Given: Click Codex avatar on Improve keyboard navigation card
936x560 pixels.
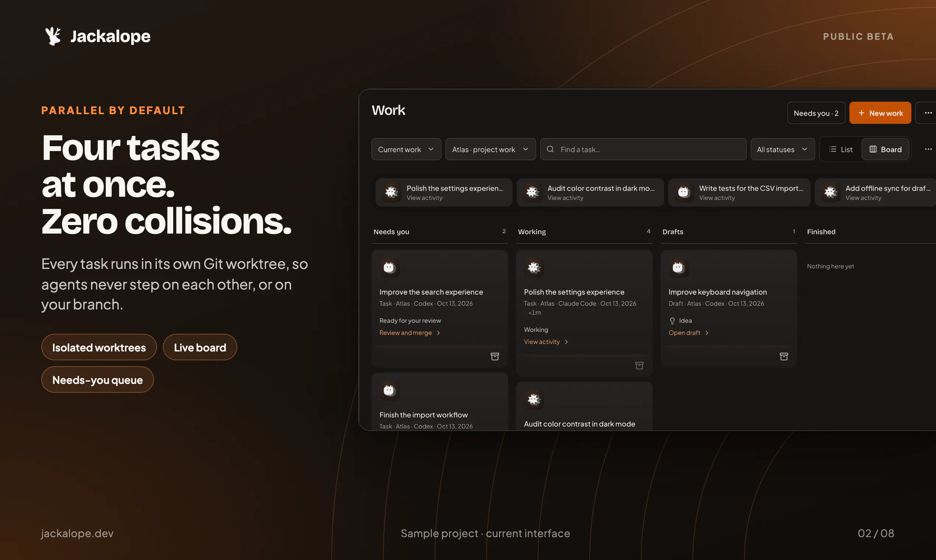Looking at the screenshot, I should (x=678, y=267).
